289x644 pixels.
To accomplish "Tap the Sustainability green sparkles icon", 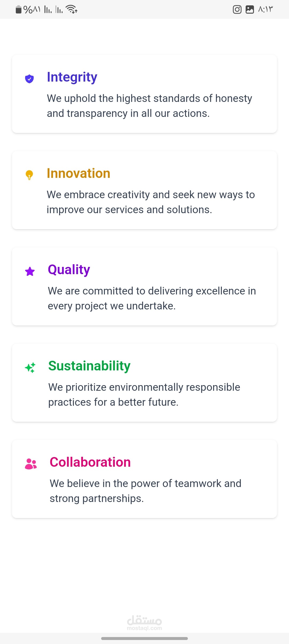I will 30,368.
